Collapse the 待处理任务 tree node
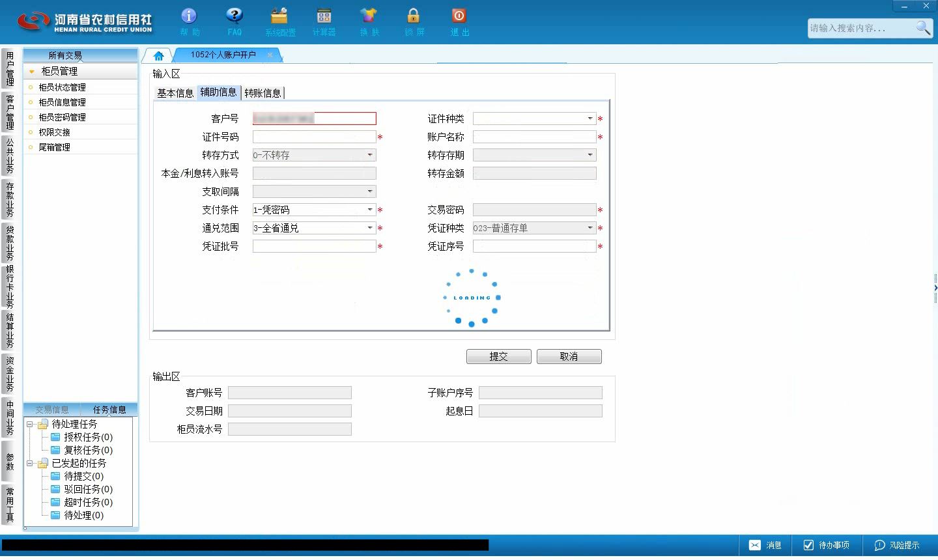 point(29,425)
